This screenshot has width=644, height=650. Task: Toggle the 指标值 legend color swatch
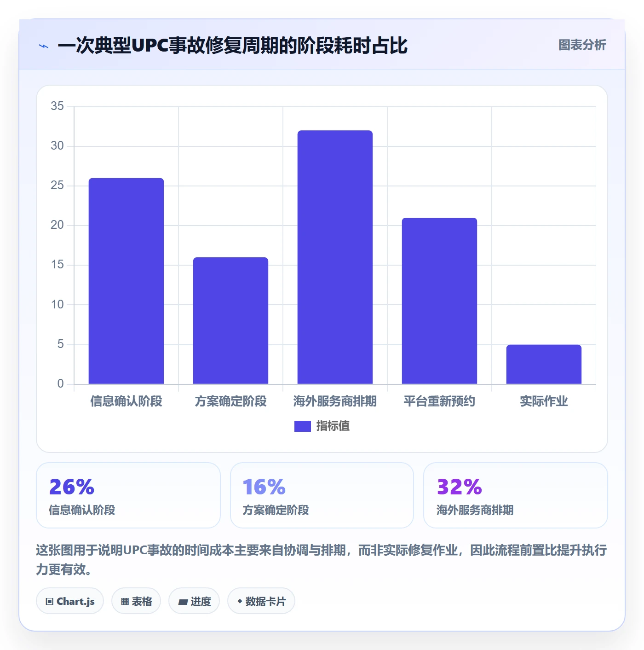pyautogui.click(x=302, y=426)
